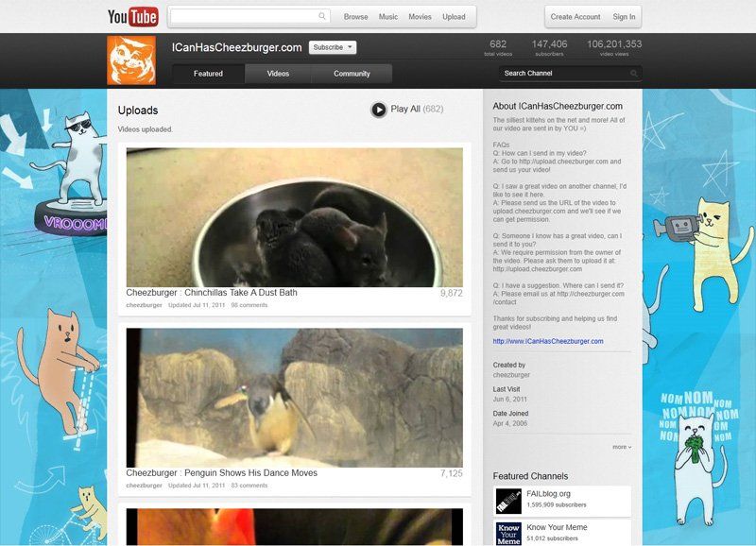
Task: Click the Search Channel magnifier icon
Action: point(633,74)
